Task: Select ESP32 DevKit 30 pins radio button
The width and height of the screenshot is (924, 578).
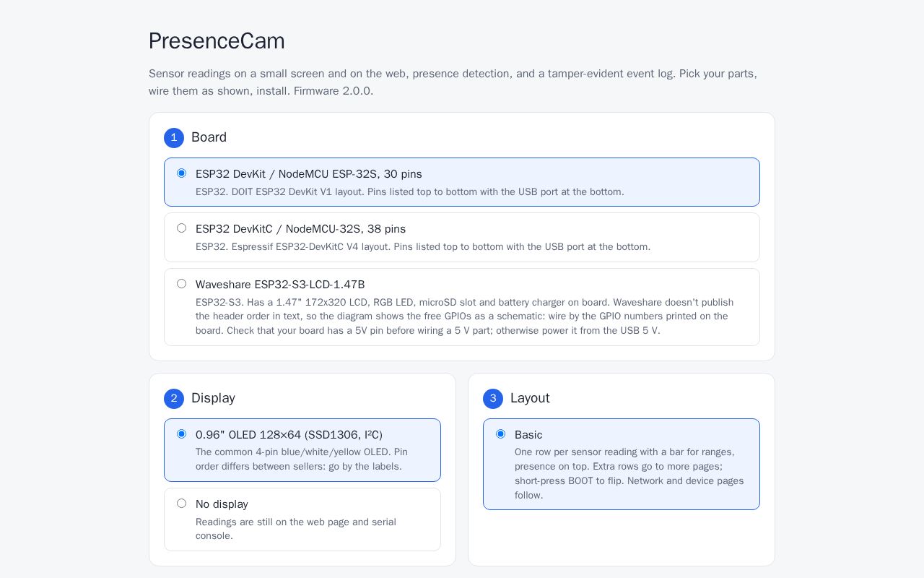Action: [x=181, y=173]
